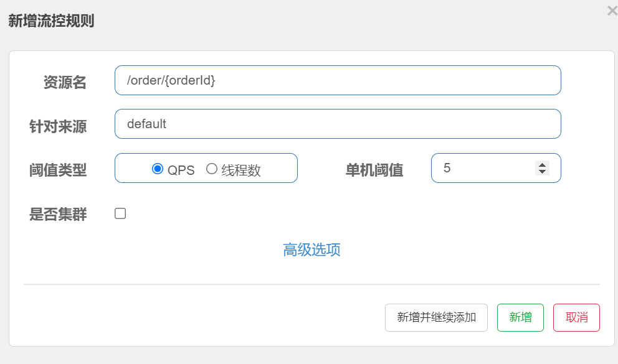Click the 针对来源 field label
Viewport: 618px width, 364px height.
click(58, 127)
